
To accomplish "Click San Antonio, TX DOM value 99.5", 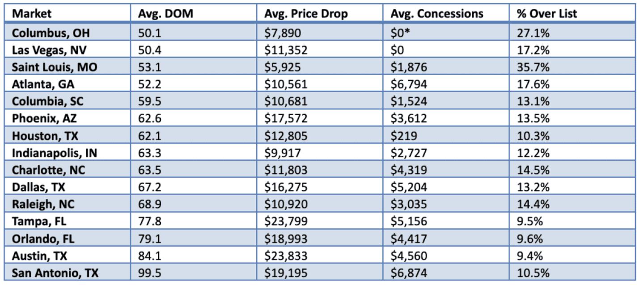I will point(149,272).
